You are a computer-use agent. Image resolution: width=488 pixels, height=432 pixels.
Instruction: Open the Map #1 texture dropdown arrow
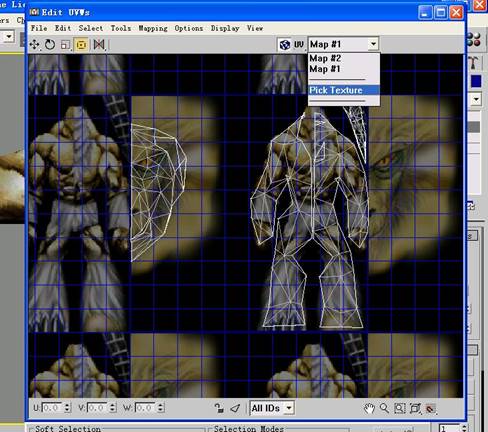373,44
